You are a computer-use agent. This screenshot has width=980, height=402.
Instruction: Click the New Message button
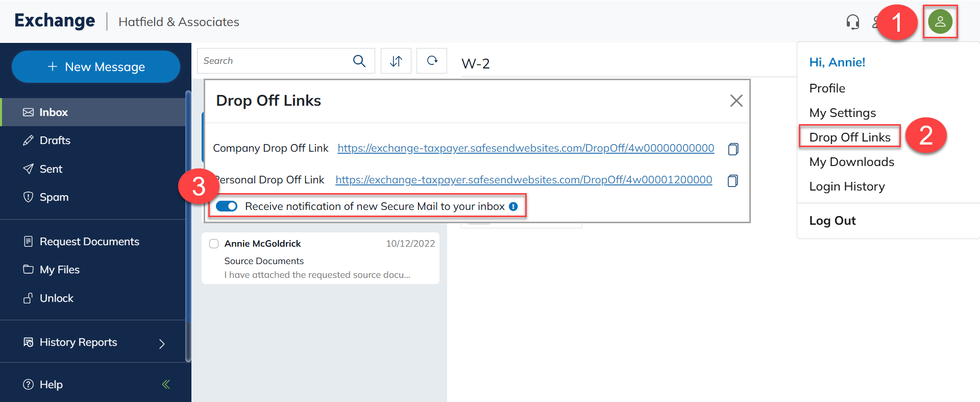(x=96, y=67)
